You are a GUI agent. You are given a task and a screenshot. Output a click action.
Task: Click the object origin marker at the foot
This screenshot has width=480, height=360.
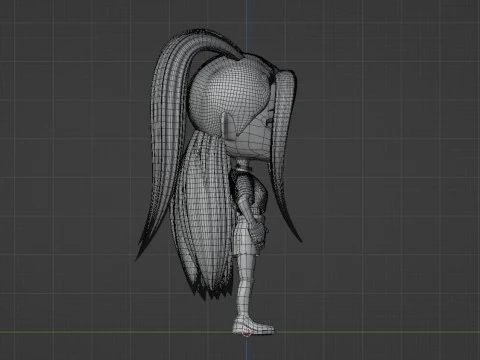pyautogui.click(x=246, y=332)
